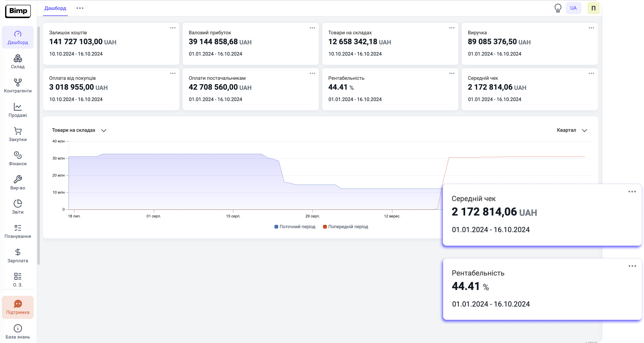Click the Валовий прибуток card title
Screen dimensions: 644x343
coord(210,33)
